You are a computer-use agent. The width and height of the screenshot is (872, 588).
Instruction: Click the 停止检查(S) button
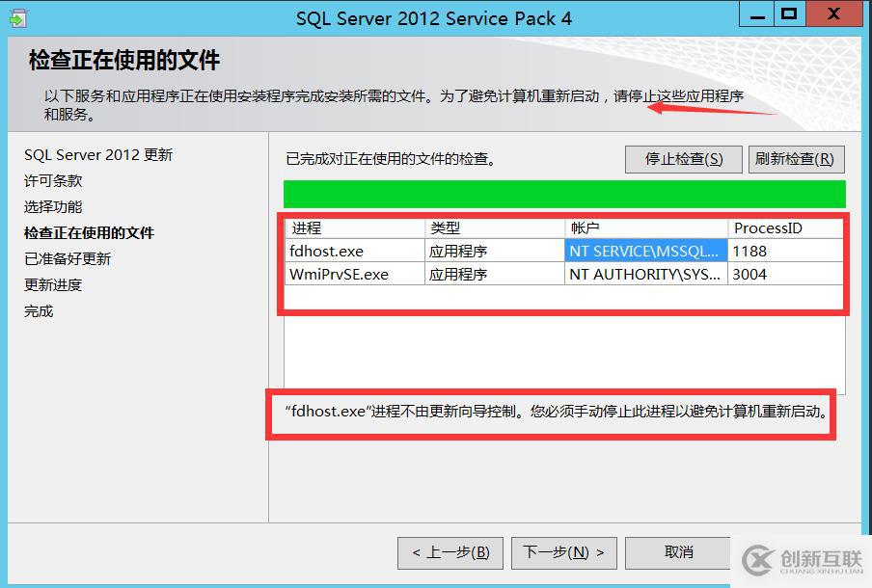pos(683,158)
